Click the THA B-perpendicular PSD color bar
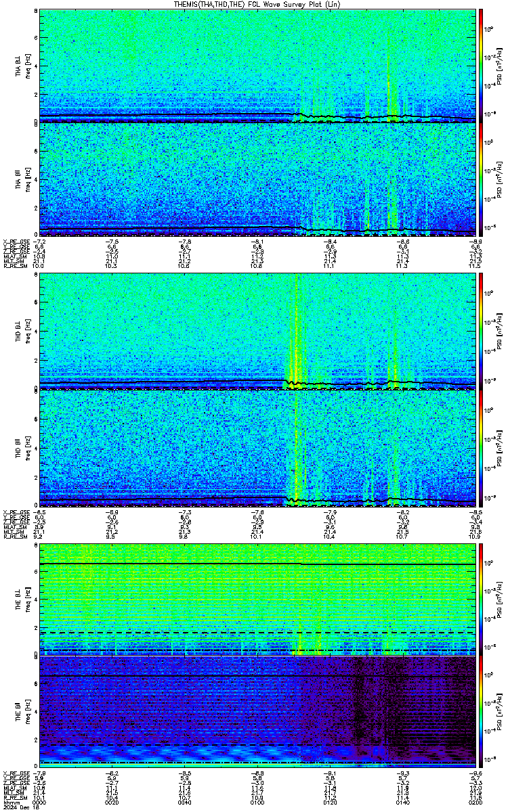This screenshot has width=508, height=812. click(481, 66)
